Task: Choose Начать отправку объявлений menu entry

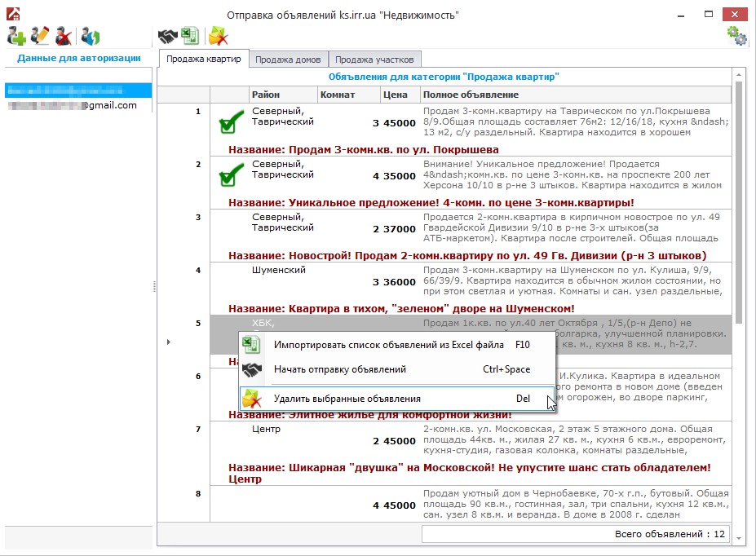Action: [397, 369]
